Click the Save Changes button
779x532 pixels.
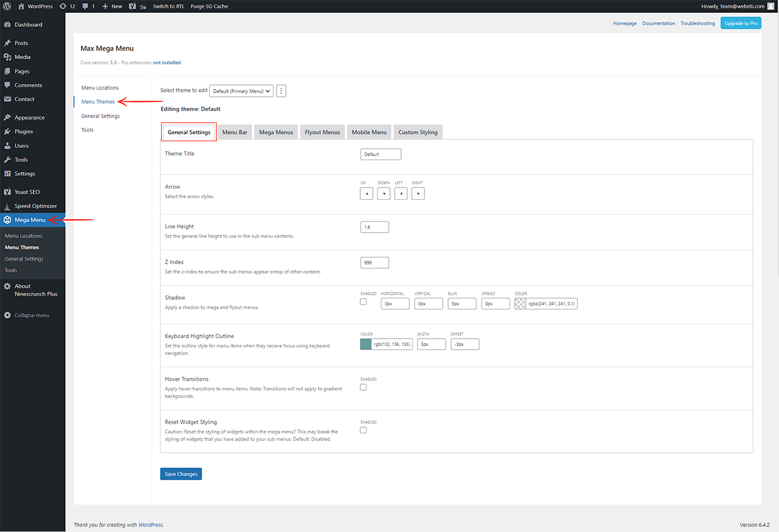[181, 474]
